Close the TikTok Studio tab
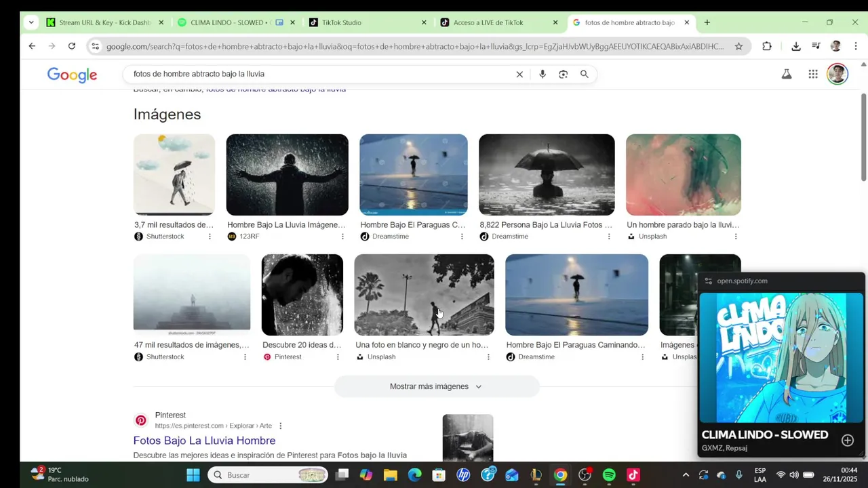 click(424, 22)
